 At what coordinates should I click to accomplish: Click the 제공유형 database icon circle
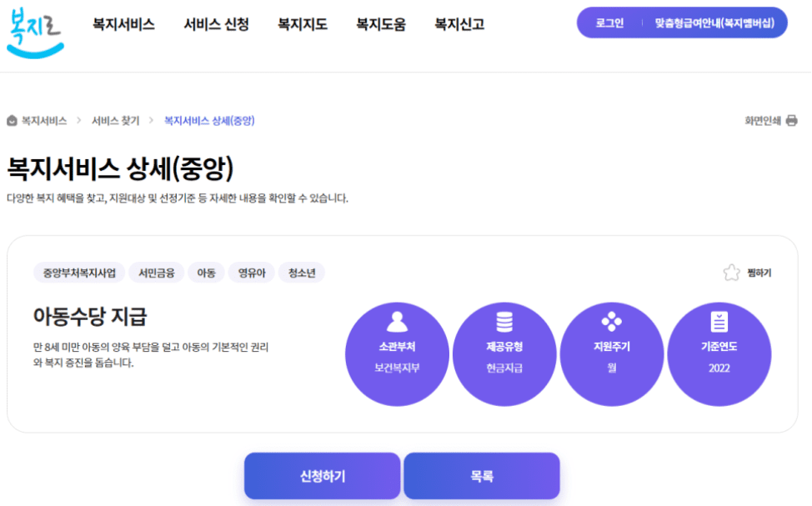tap(504, 353)
